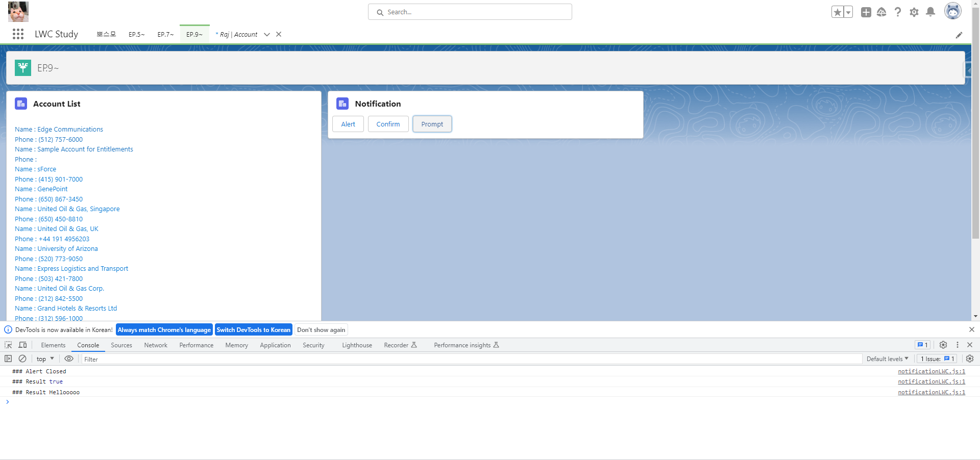Click the '1 Issue' indicator
The width and height of the screenshot is (980, 460).
tap(937, 359)
